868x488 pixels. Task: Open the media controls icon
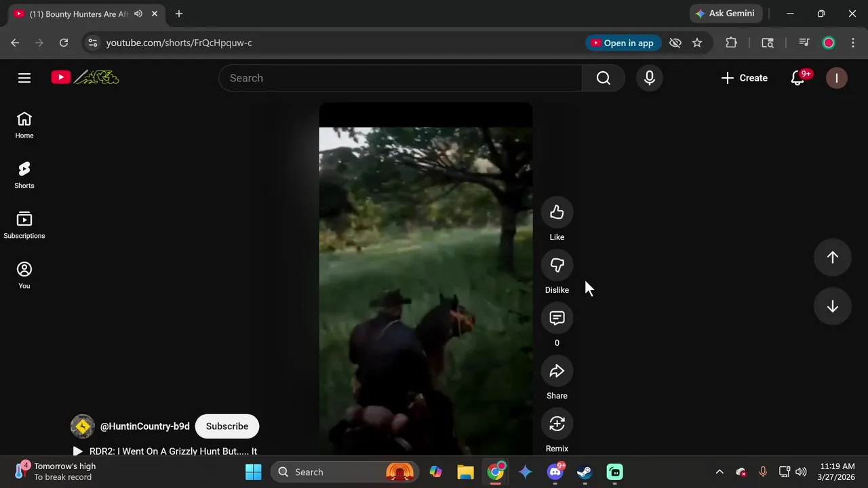click(804, 43)
